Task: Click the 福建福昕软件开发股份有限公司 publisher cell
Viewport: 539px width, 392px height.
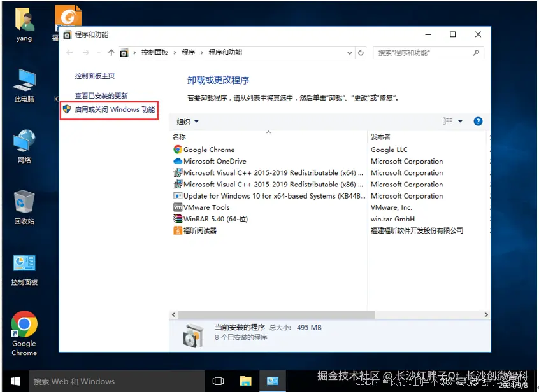Action: click(417, 230)
